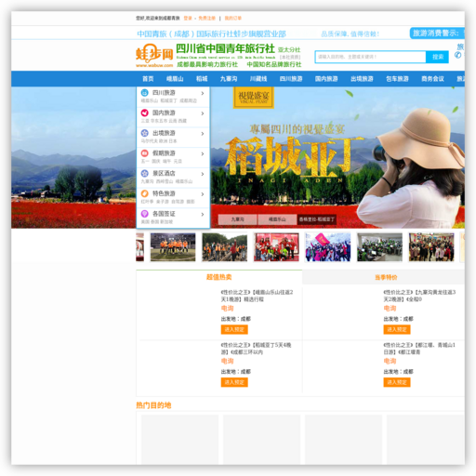Screen dimensions: 476x476
Task: Open 国内旅游 in the blue navigation bar
Action: pyautogui.click(x=326, y=79)
